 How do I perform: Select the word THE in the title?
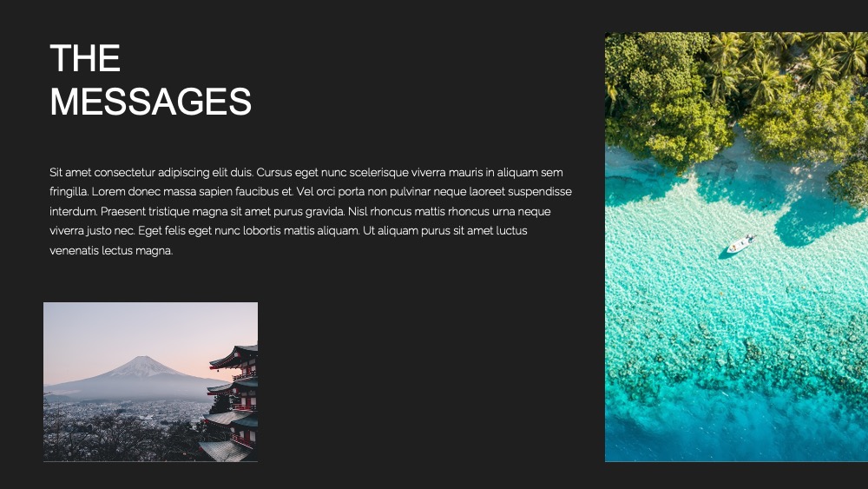point(85,59)
